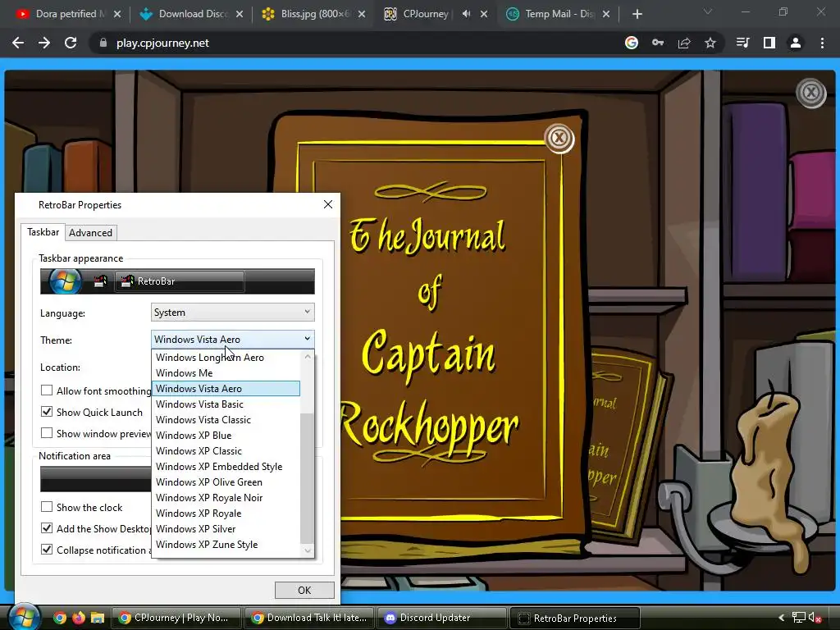Choose Windows XP Royale Noir theme
Screen dimensions: 840x630
tap(226, 497)
